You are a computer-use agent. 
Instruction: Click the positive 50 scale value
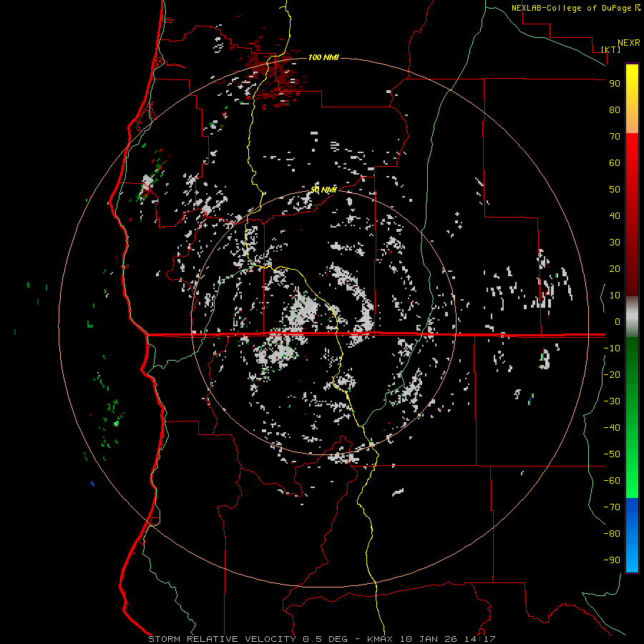[x=615, y=190]
